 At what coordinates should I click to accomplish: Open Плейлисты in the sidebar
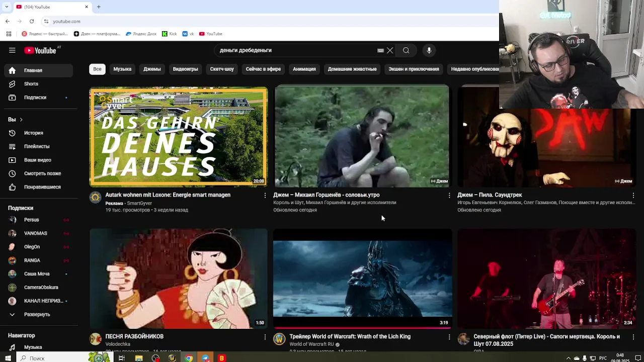click(x=38, y=146)
